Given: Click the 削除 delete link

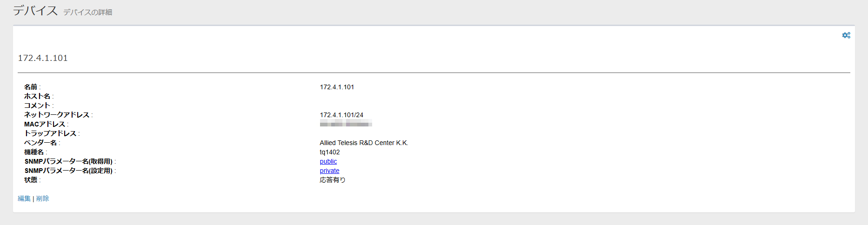Looking at the screenshot, I should point(43,199).
